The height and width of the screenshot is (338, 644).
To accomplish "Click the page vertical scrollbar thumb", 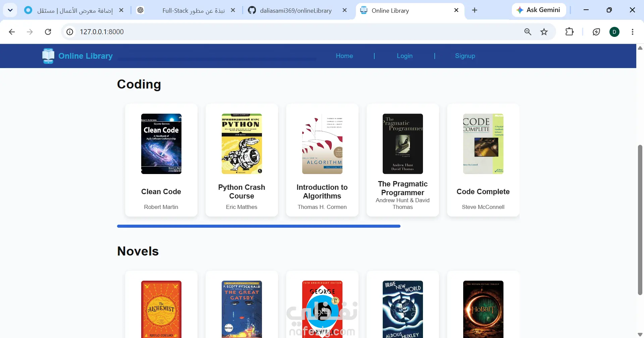I will [640, 220].
